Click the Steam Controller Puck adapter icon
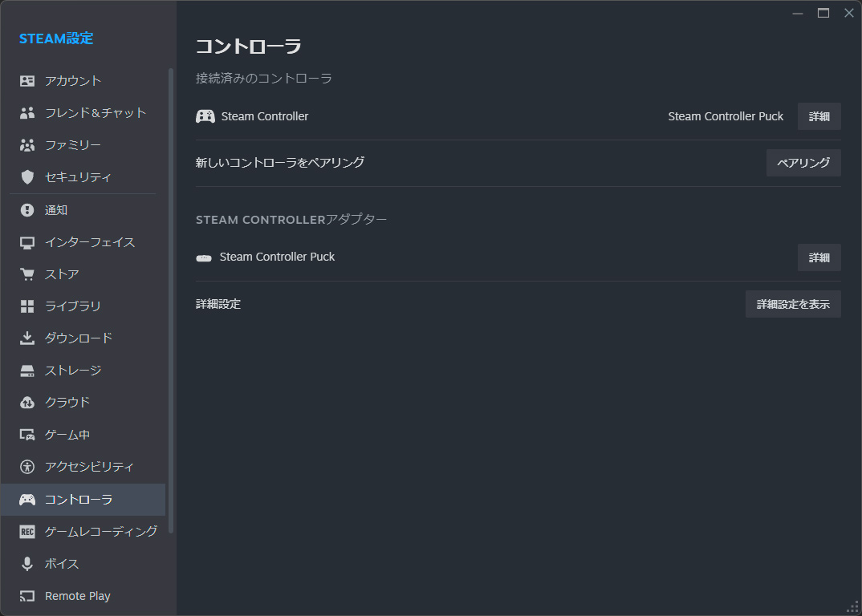 pos(204,257)
